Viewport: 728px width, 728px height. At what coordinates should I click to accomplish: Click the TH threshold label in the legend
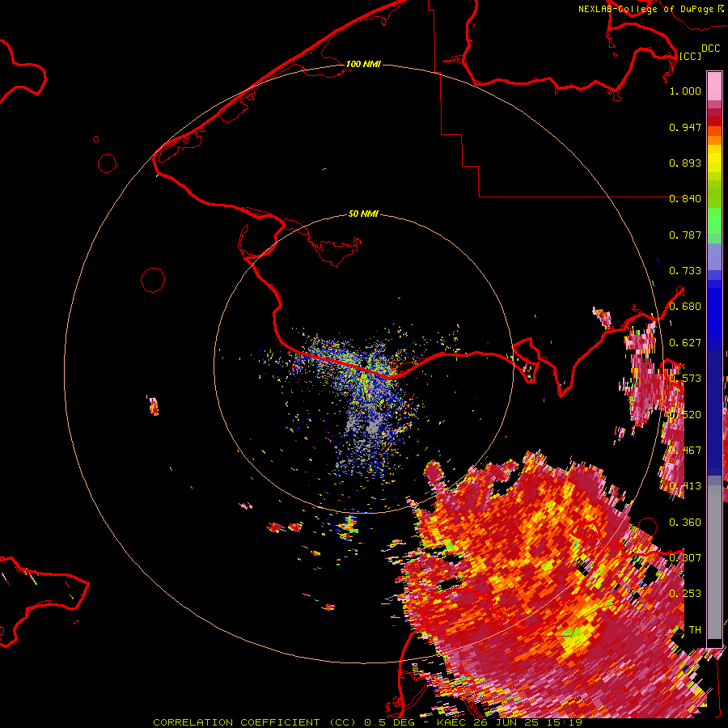695,629
